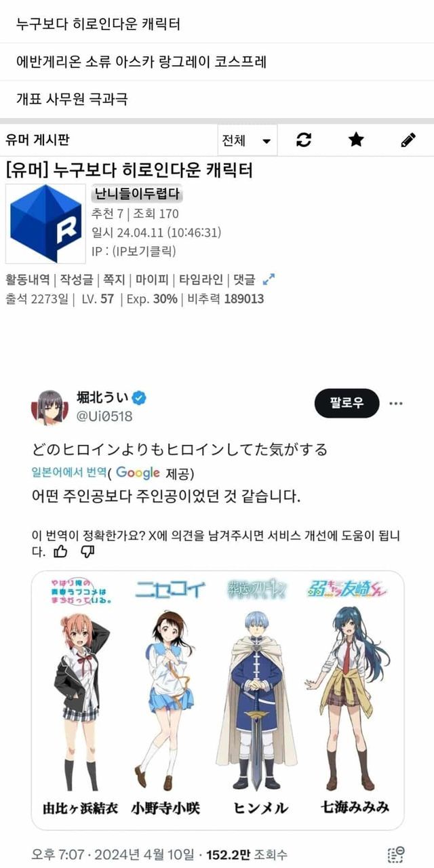Click the thumbs-up translation feedback icon
The image size is (434, 868).
pyautogui.click(x=60, y=551)
